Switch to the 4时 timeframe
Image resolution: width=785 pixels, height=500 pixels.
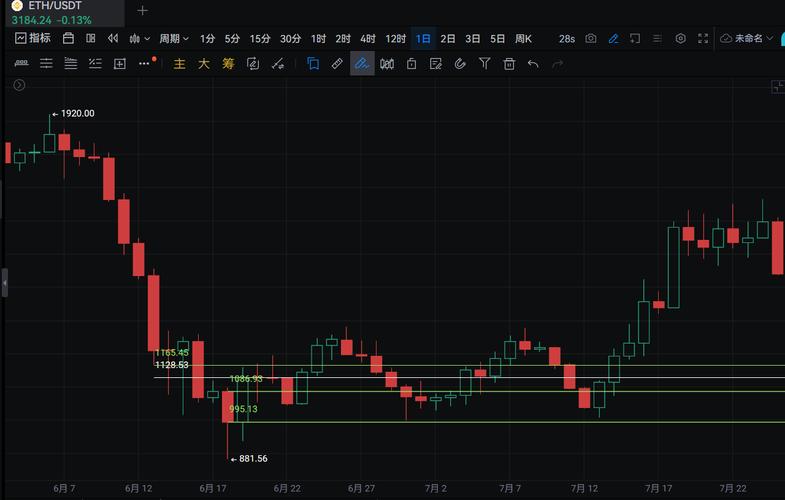368,39
